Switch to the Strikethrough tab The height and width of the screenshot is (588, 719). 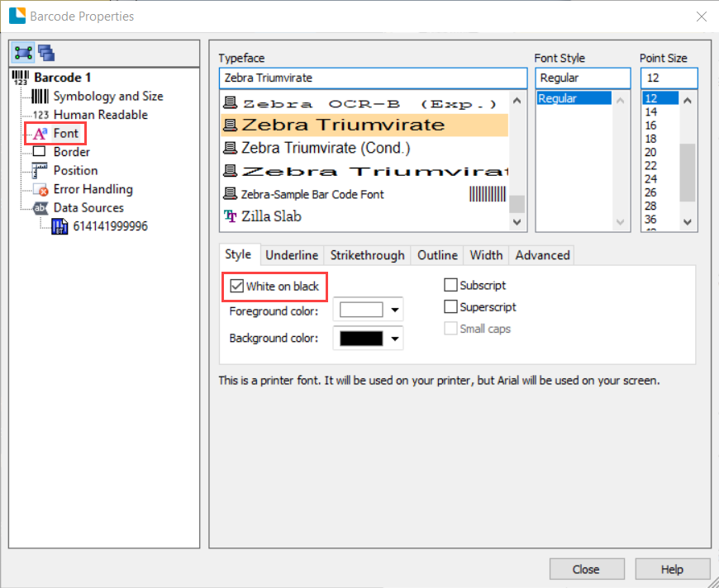(367, 255)
